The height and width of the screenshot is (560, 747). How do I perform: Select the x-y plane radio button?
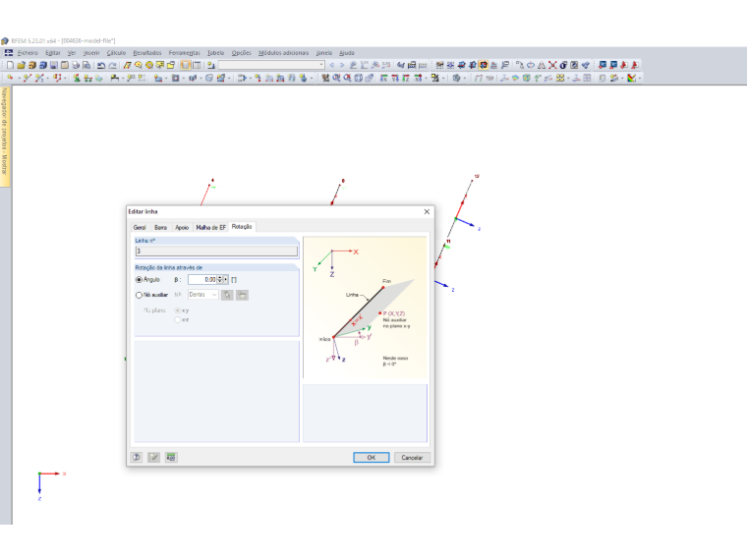coord(178,310)
